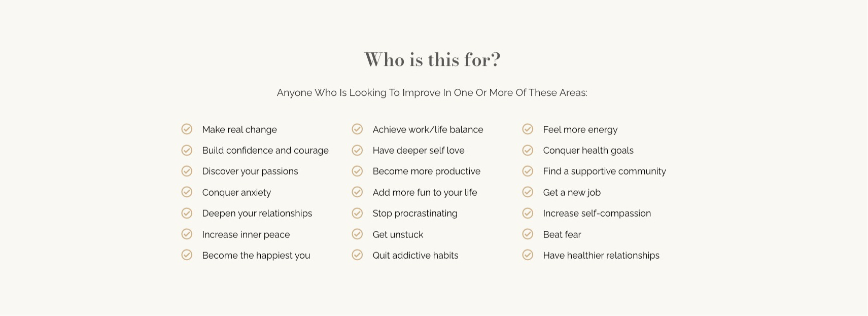Click the Add more fun to your life text

coord(425,193)
